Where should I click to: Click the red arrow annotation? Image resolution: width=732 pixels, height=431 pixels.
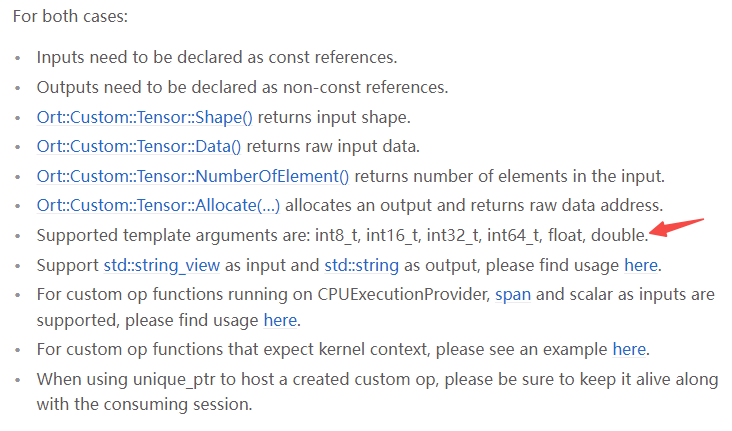pos(676,227)
